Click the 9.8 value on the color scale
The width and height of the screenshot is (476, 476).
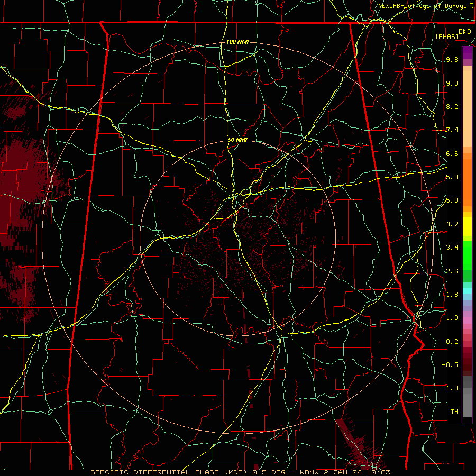(452, 60)
